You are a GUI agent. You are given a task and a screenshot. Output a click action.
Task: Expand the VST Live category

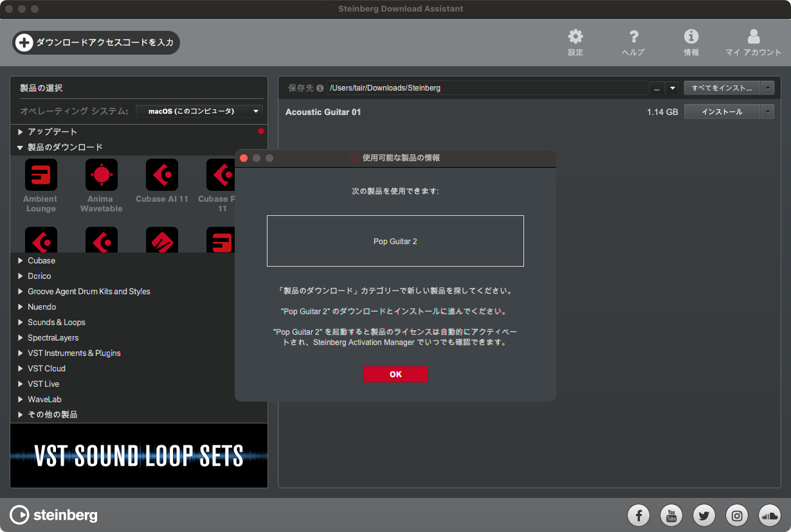21,384
